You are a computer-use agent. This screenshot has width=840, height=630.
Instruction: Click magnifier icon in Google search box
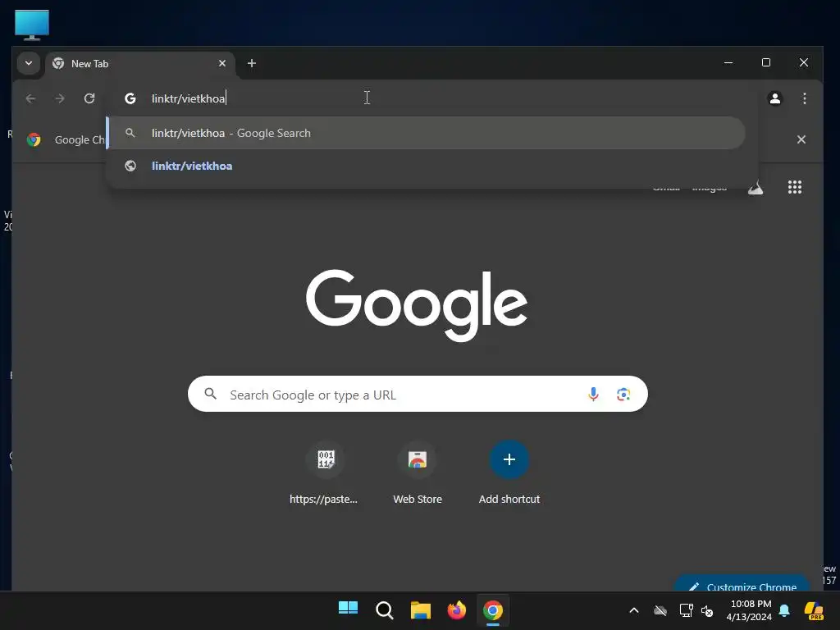(211, 395)
